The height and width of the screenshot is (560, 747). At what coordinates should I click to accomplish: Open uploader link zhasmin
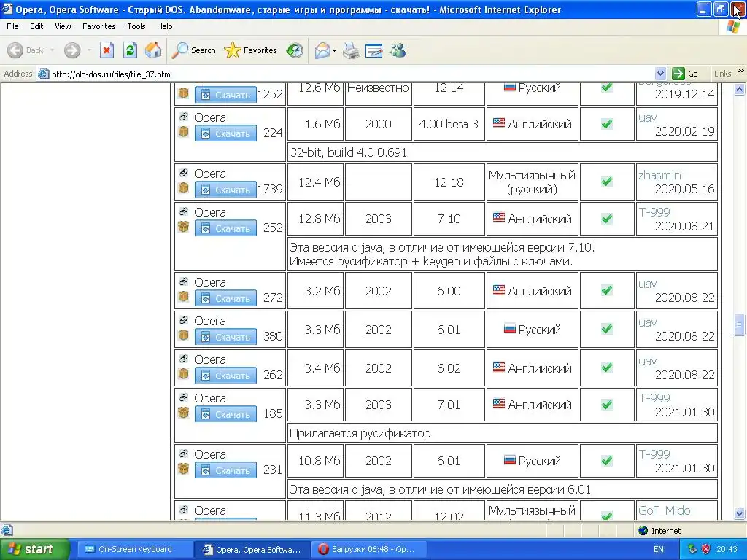point(659,175)
